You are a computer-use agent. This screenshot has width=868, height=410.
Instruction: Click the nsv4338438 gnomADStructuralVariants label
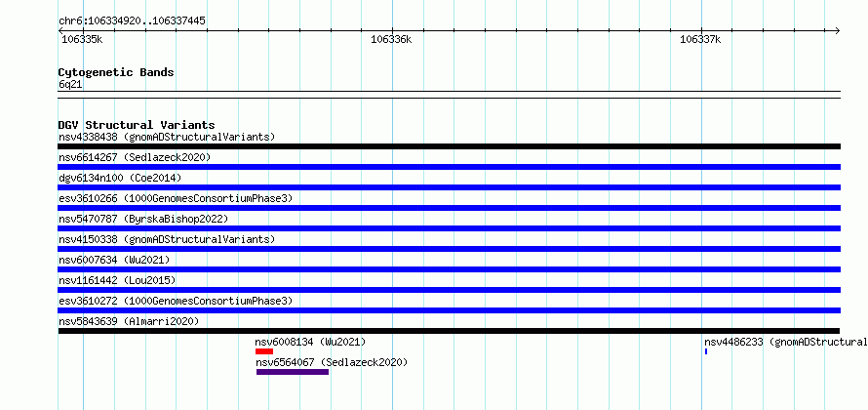(x=167, y=137)
